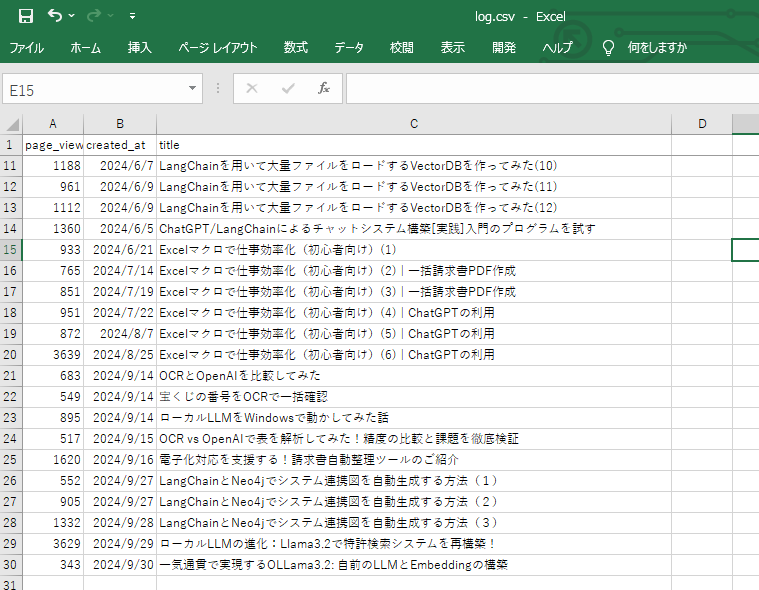Click the Save icon in quick access toolbar
Image resolution: width=759 pixels, height=590 pixels.
pos(26,16)
